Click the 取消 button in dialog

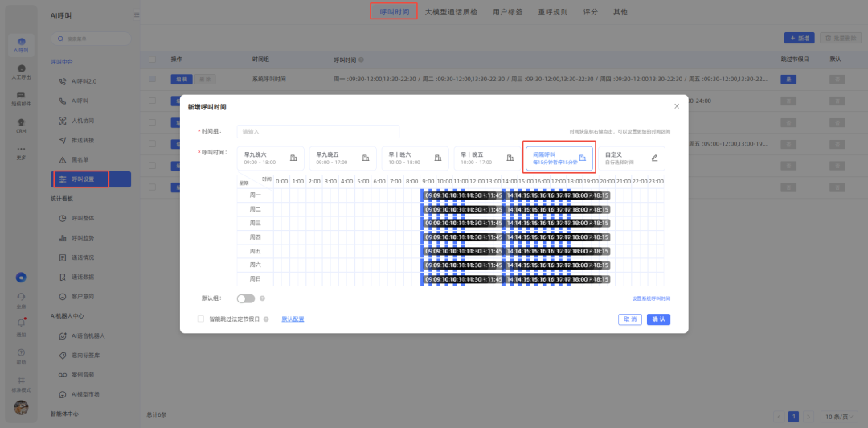[x=630, y=319]
